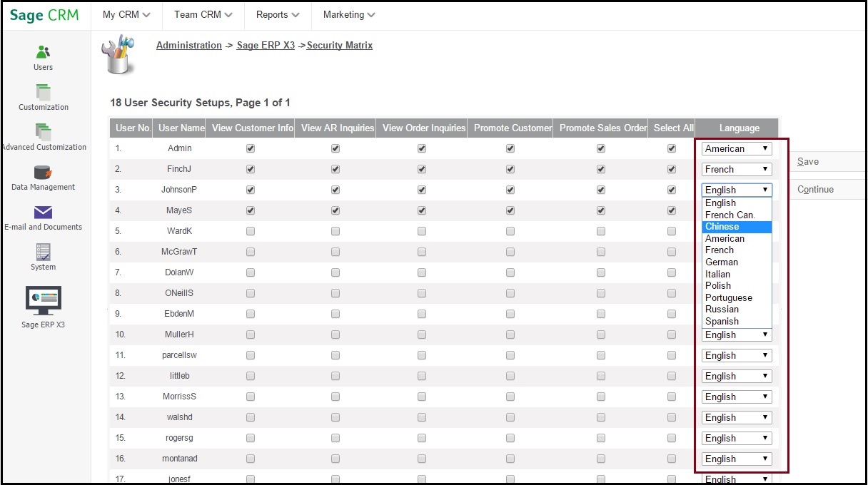The width and height of the screenshot is (868, 485).
Task: Follow the Security Matrix breadcrumb link
Action: [340, 45]
